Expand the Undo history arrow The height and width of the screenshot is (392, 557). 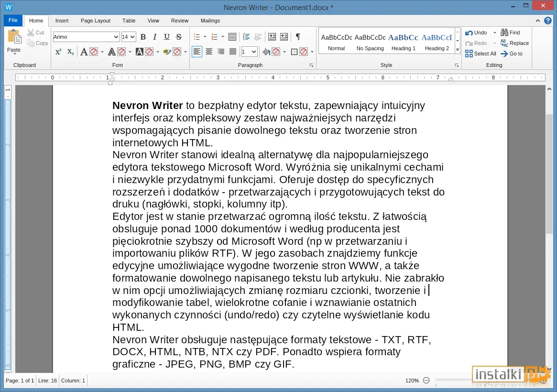pyautogui.click(x=494, y=33)
